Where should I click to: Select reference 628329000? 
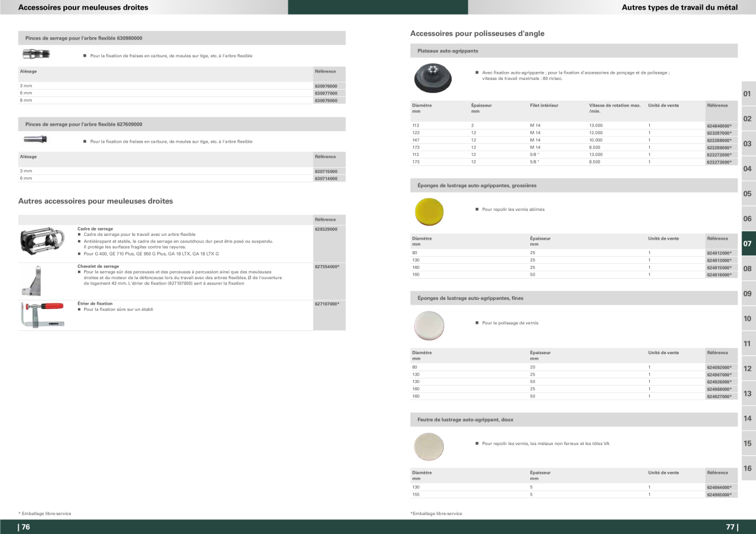pos(326,229)
